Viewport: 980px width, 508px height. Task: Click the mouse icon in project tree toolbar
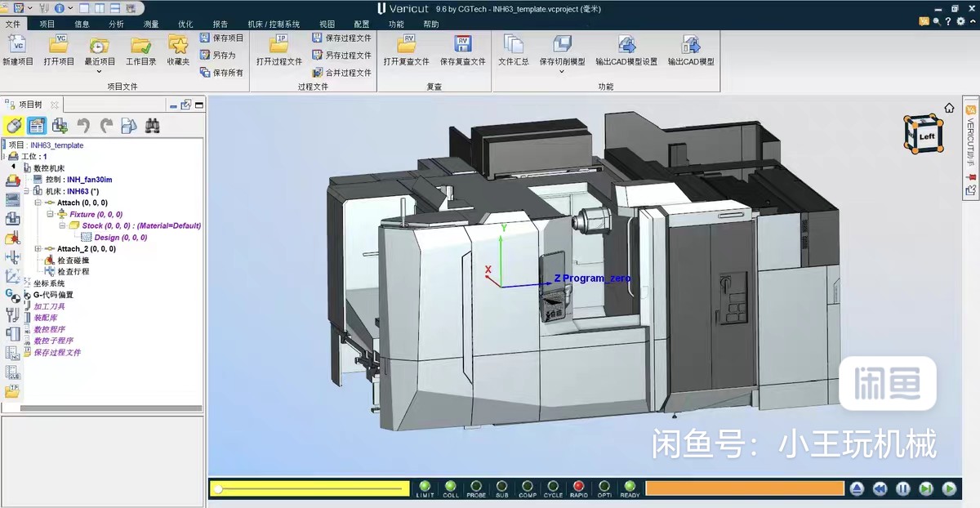pyautogui.click(x=13, y=125)
